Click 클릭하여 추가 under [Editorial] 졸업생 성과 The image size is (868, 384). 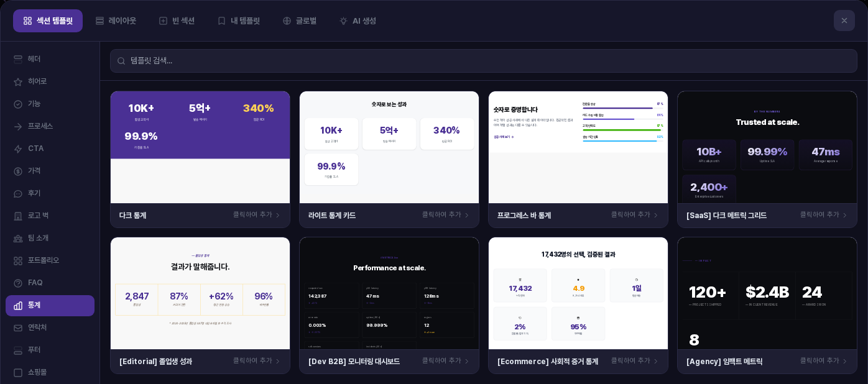(257, 361)
